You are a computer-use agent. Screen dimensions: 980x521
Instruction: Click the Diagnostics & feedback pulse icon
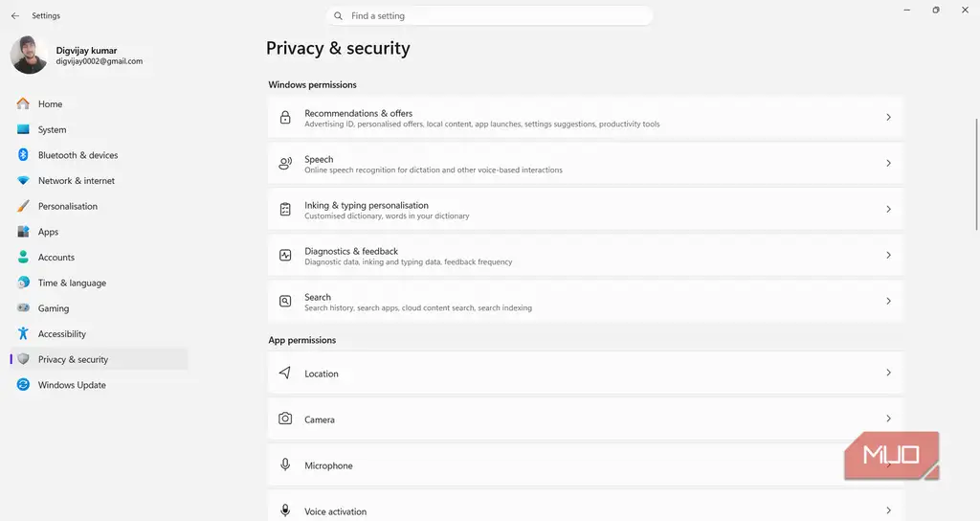(x=285, y=255)
